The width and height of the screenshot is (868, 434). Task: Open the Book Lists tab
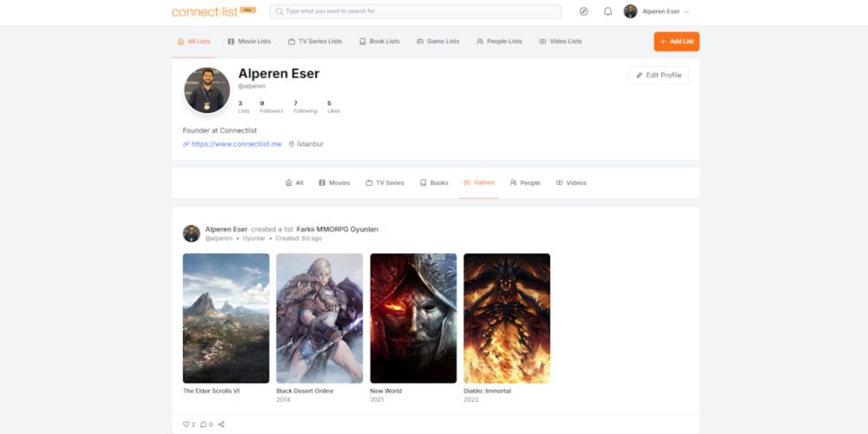click(379, 42)
